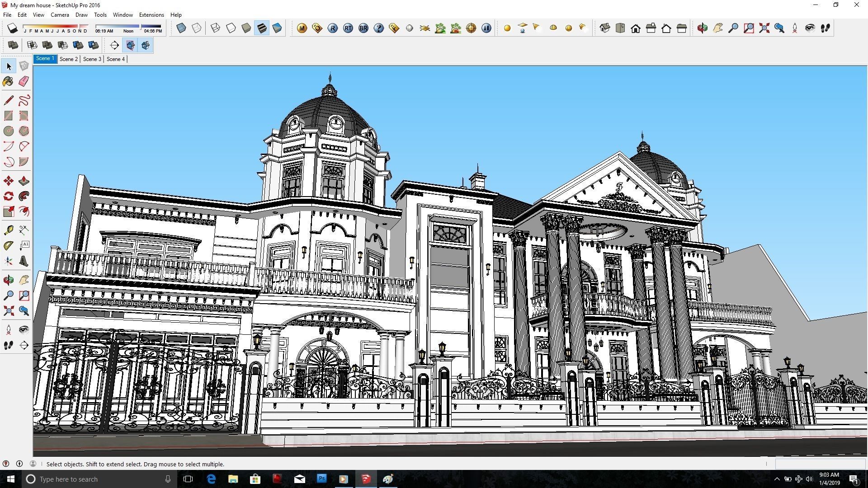Enable Hidden Line face style
Viewport: 868px width, 488px height.
(231, 28)
